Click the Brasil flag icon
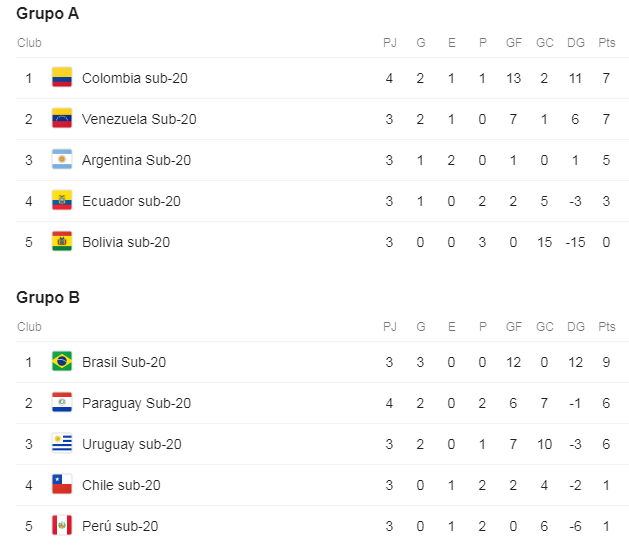Image resolution: width=629 pixels, height=549 pixels. [x=62, y=362]
